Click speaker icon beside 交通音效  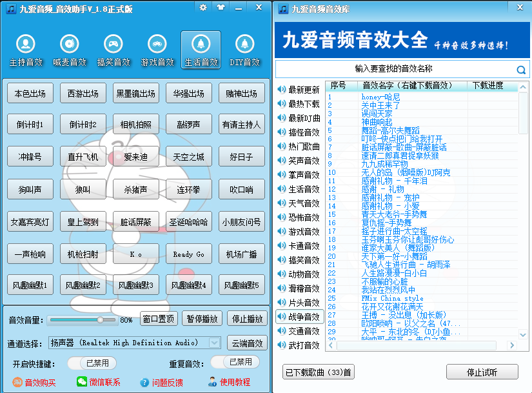[282, 330]
